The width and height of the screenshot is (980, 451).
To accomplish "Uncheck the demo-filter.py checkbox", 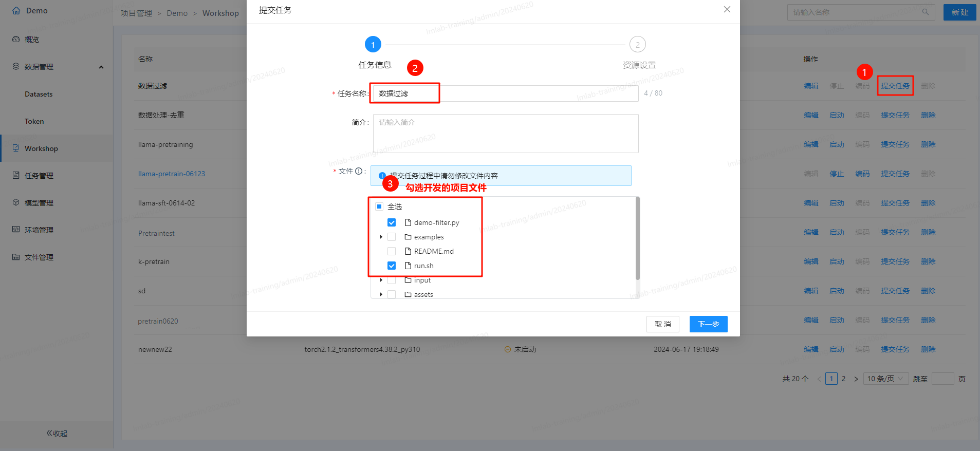I will click(392, 223).
